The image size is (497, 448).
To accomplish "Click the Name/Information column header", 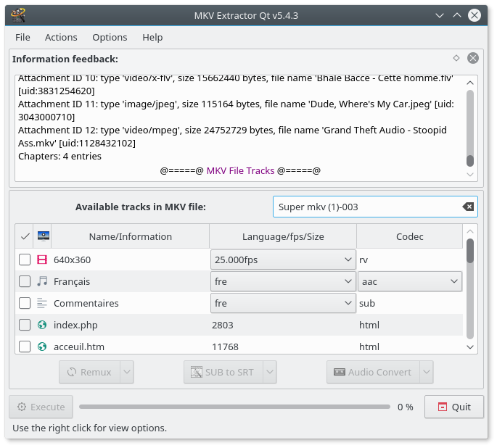I will click(x=131, y=236).
